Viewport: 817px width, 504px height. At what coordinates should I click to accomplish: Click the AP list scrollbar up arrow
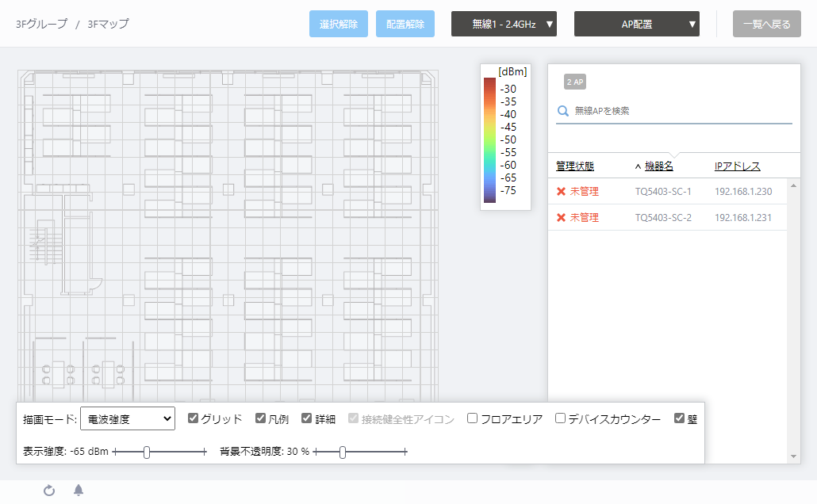coord(793,185)
